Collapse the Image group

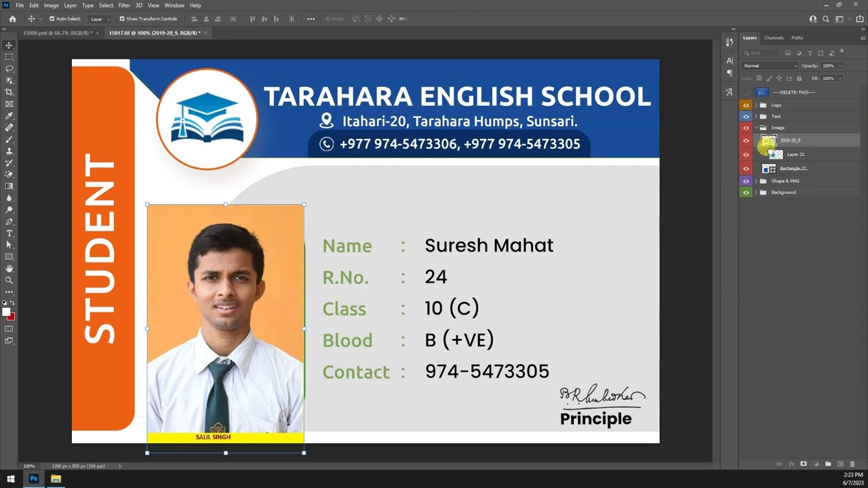(x=756, y=127)
